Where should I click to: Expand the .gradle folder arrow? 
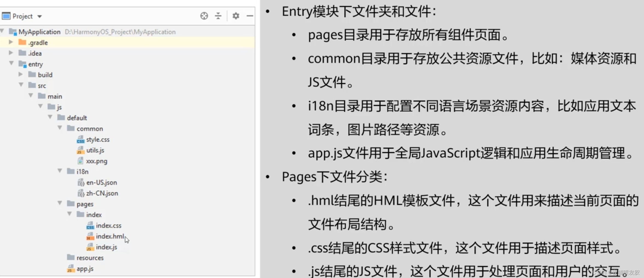point(11,42)
